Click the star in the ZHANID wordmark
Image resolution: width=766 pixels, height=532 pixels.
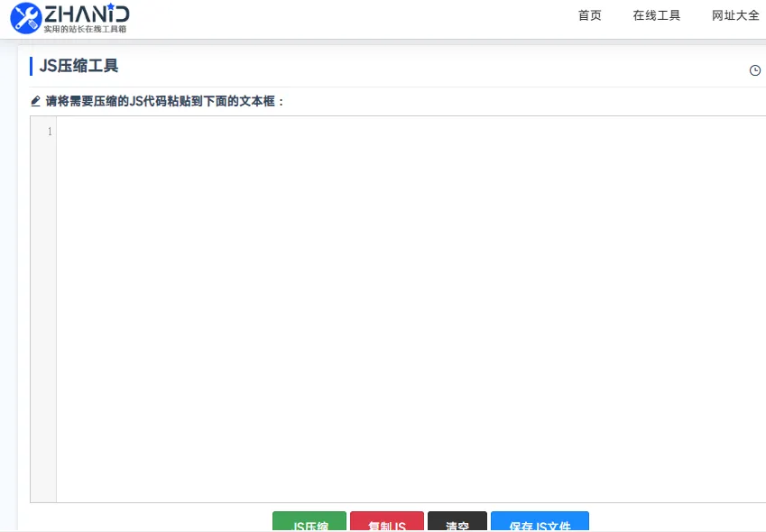[x=111, y=7]
